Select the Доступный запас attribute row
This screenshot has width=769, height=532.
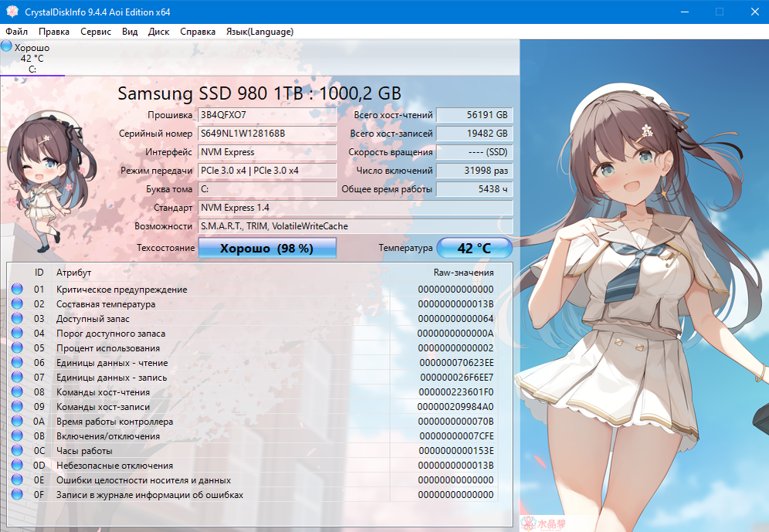click(x=254, y=319)
